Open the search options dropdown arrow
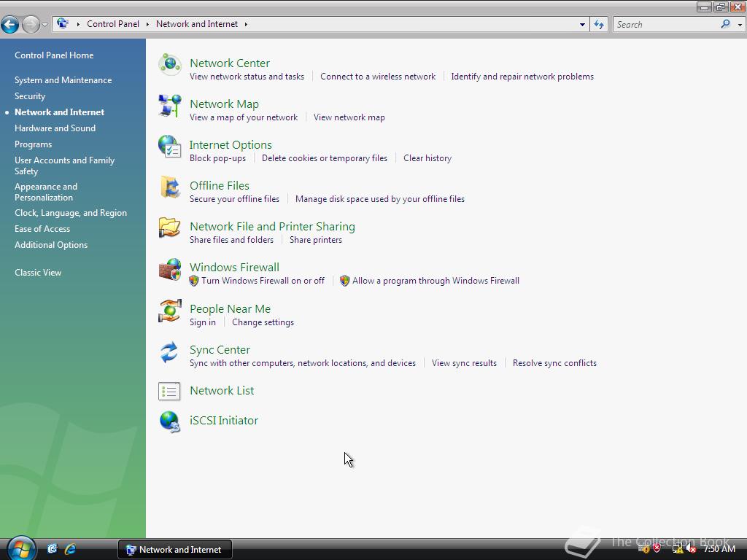The width and height of the screenshot is (747, 560). pos(740,24)
